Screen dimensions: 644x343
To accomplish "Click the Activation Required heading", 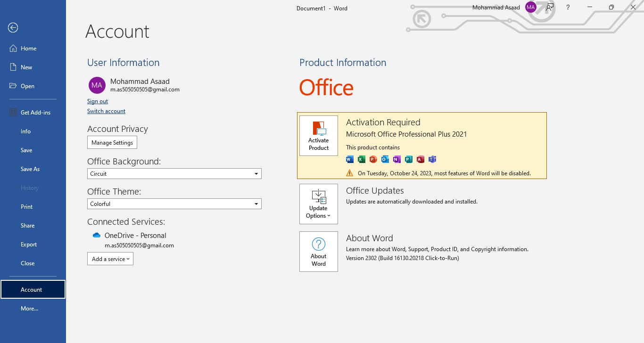I will (383, 122).
